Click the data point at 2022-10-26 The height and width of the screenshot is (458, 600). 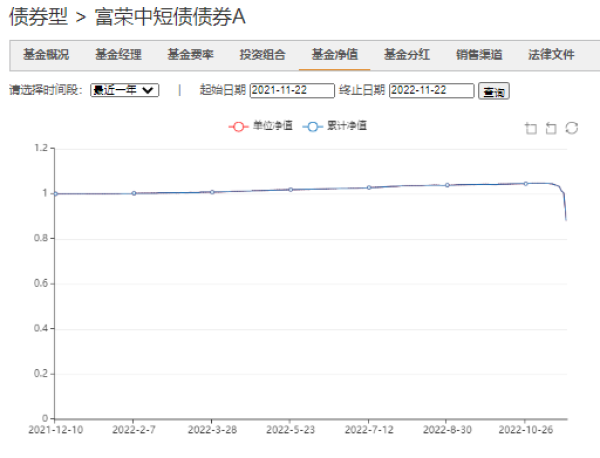click(x=526, y=184)
